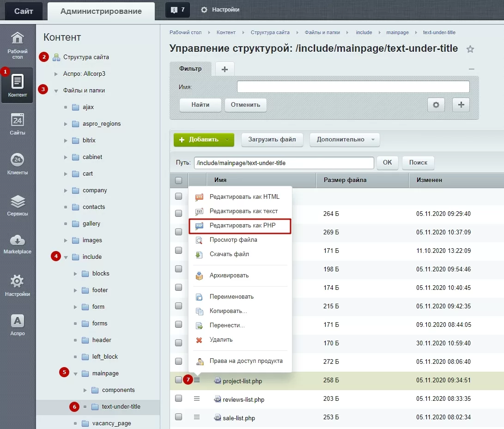Expand the aspro_regions folder tree node
The width and height of the screenshot is (504, 429).
(66, 124)
